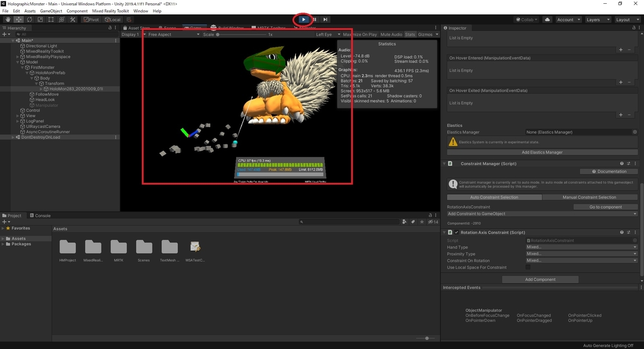The height and width of the screenshot is (349, 644).
Task: Select the Move tool in toolbar
Action: 18,19
